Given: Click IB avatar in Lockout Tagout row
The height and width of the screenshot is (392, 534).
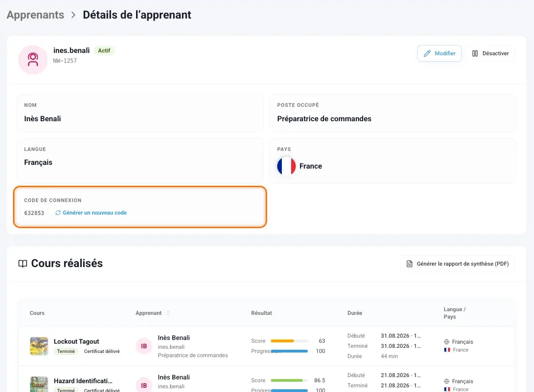Looking at the screenshot, I should [x=144, y=346].
